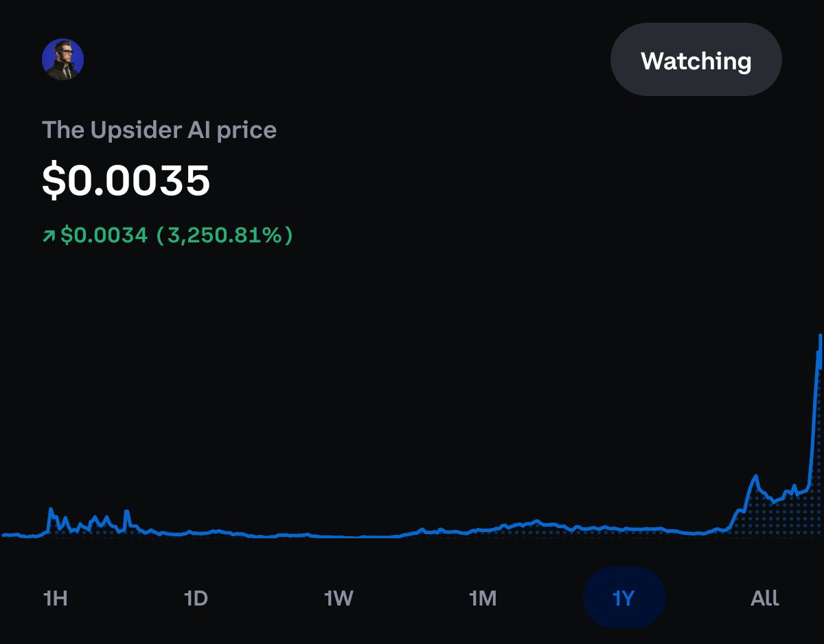The width and height of the screenshot is (824, 644).
Task: Click the $0.0035 price heading
Action: [126, 181]
